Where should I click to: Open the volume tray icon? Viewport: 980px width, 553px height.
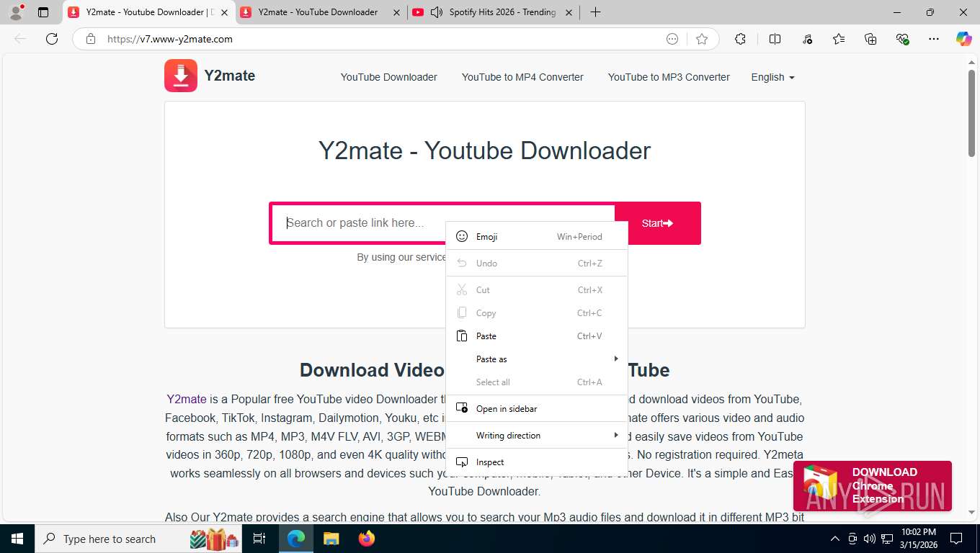[x=870, y=539]
